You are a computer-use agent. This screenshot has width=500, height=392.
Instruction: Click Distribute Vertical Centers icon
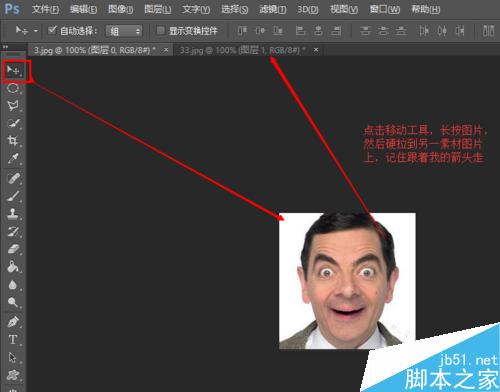coord(383,31)
